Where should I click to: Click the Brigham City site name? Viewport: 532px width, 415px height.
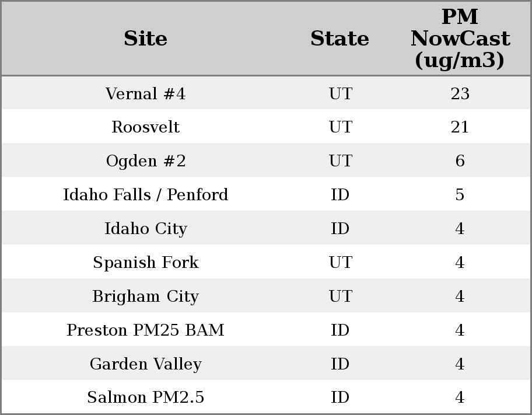(146, 296)
